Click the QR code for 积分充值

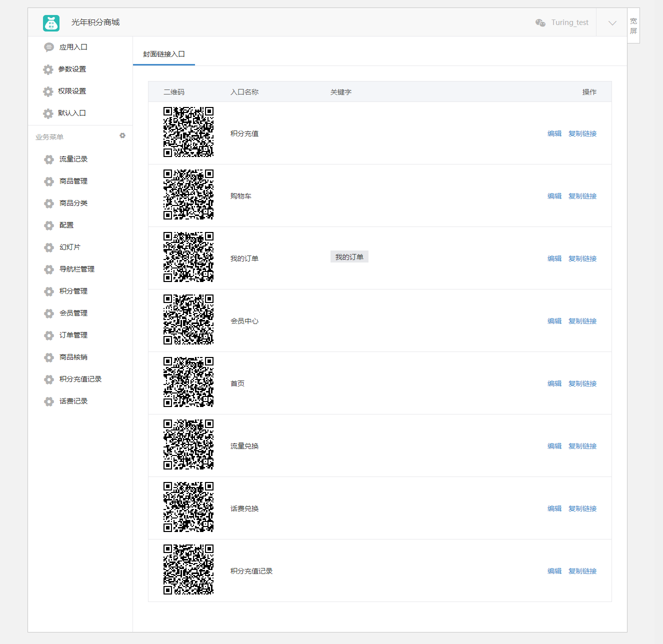coord(188,132)
